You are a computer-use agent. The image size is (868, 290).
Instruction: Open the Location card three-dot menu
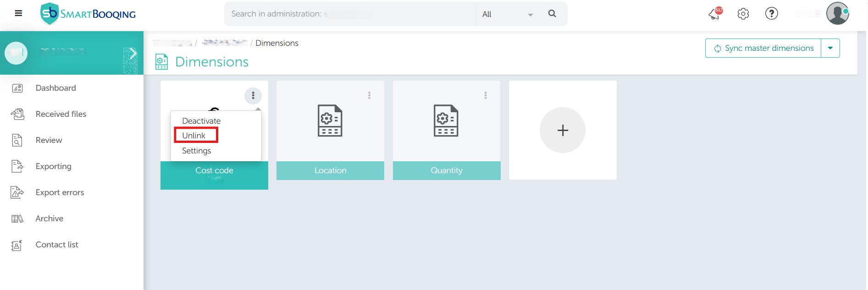click(x=369, y=95)
